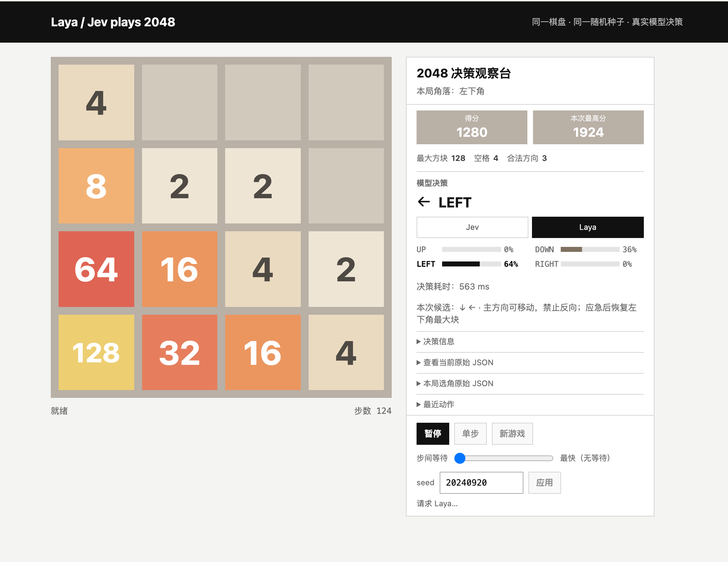
Task: Click the '2048 决策观察台' heading
Action: click(x=464, y=73)
